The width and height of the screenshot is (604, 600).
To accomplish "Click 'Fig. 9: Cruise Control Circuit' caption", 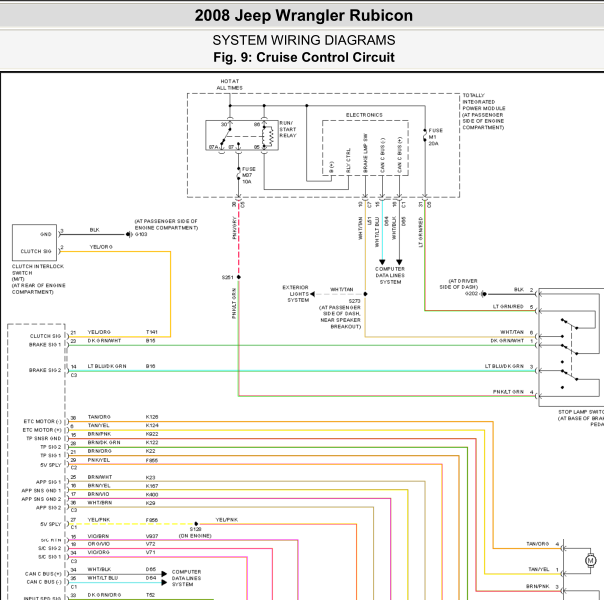I will click(x=304, y=57).
